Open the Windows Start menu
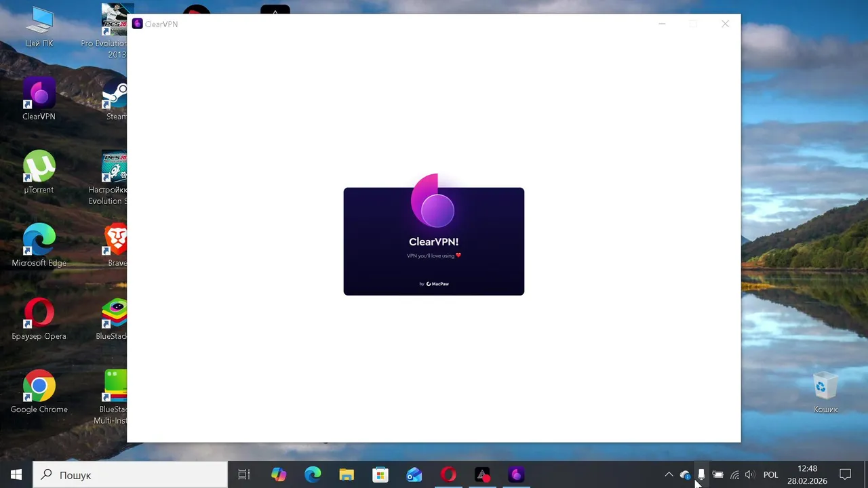 click(16, 474)
